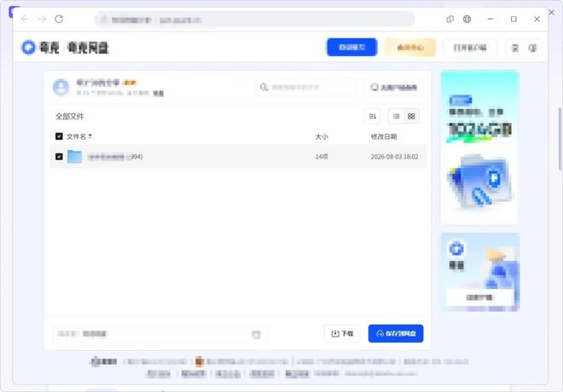
Task: Click the copy-window icon beside the globe
Action: (450, 19)
